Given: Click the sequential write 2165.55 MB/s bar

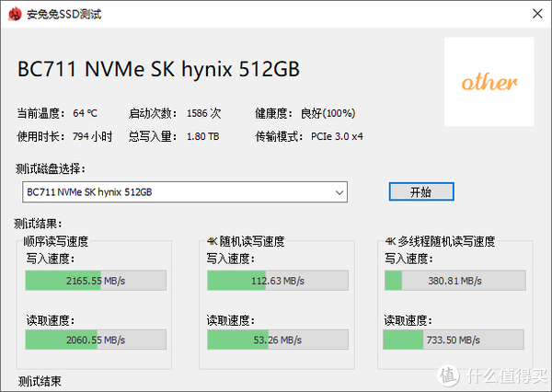Looking at the screenshot, I should click(96, 281).
